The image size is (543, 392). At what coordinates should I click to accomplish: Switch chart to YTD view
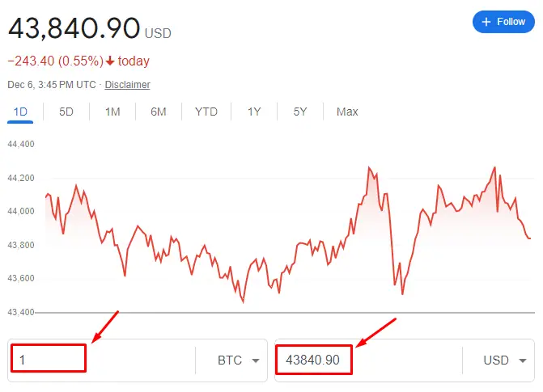click(206, 112)
